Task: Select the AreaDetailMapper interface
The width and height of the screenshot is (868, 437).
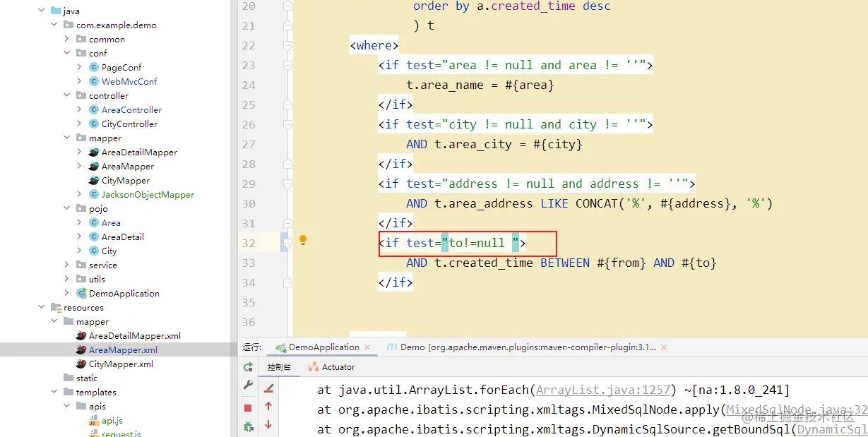Action: pos(139,152)
